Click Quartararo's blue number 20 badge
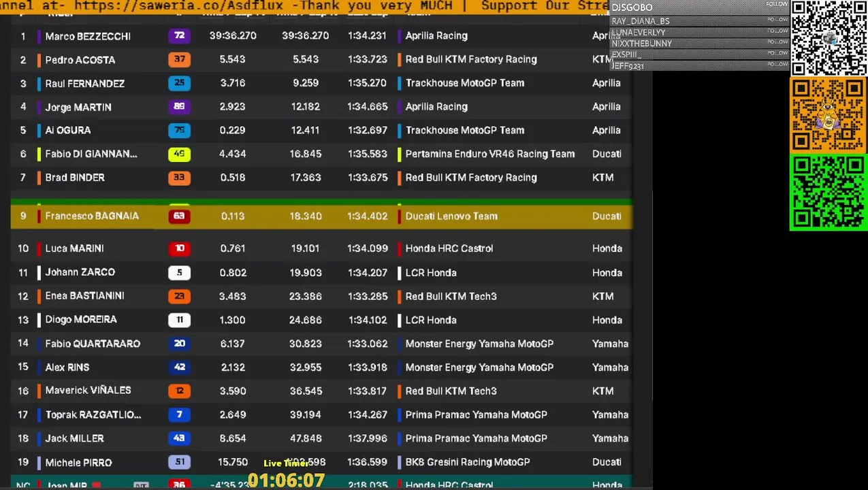The height and width of the screenshot is (490, 868). tap(180, 343)
